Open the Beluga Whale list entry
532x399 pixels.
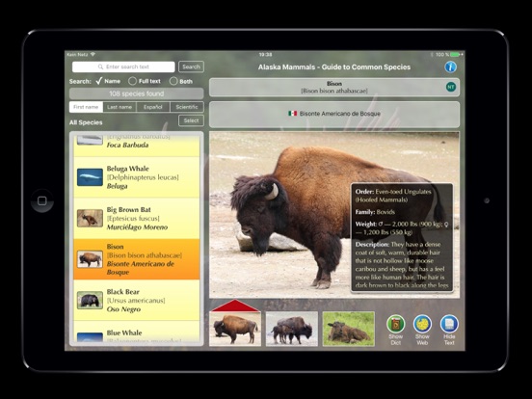pos(137,177)
